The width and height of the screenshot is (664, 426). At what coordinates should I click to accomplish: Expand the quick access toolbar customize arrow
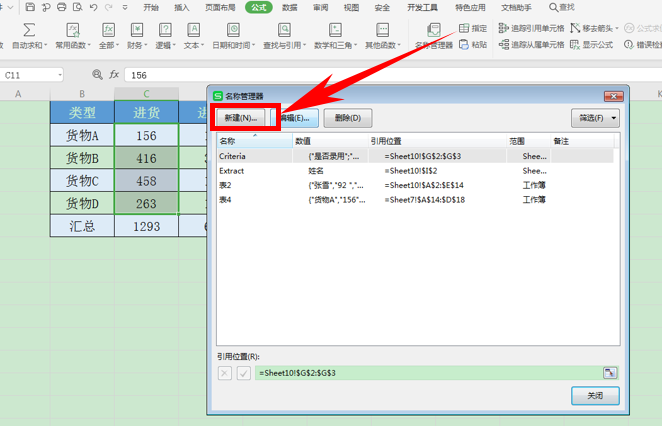point(125,7)
